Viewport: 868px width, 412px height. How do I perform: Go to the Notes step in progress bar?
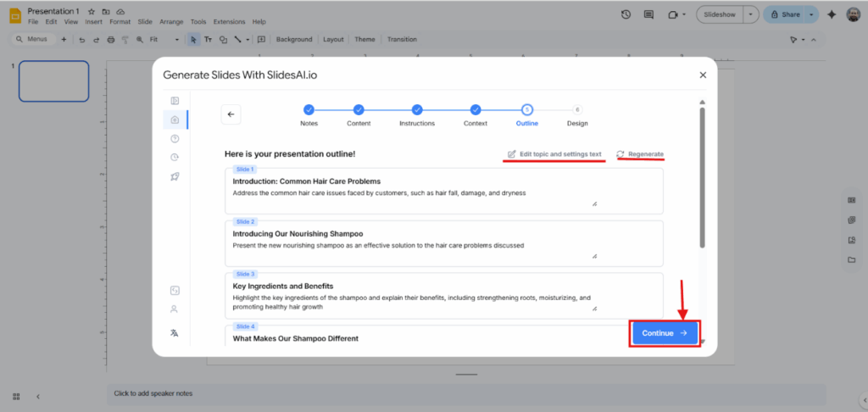pyautogui.click(x=309, y=109)
